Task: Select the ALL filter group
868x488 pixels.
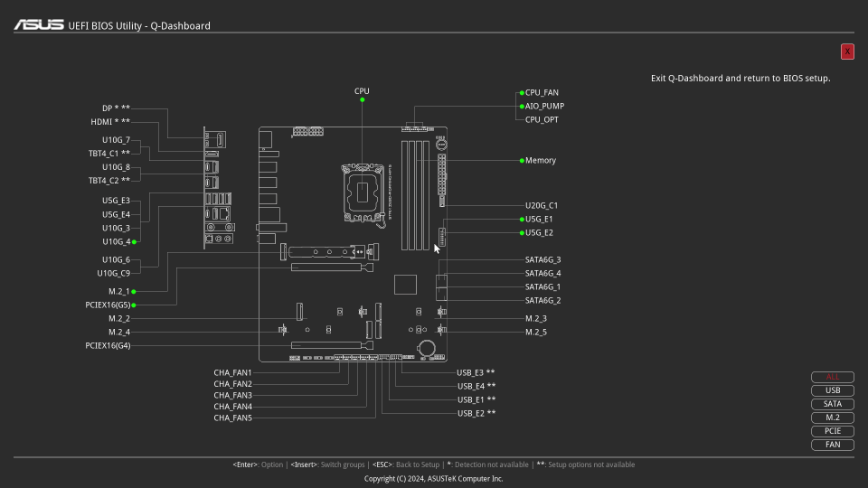Action: pos(832,377)
